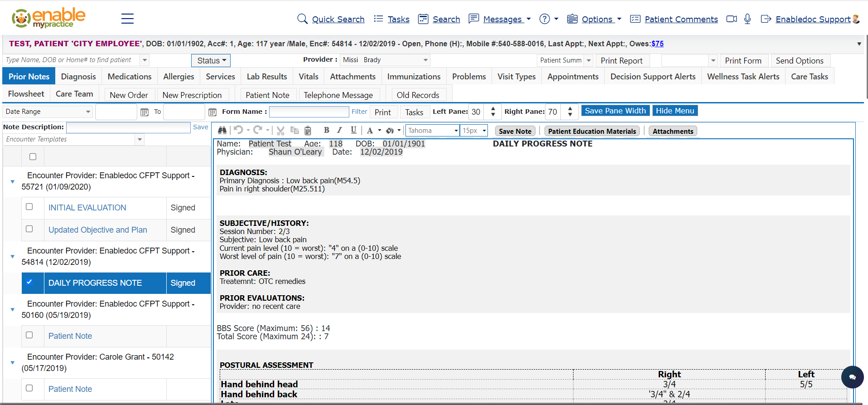Open the Immunizations tab
Image resolution: width=868 pixels, height=405 pixels.
click(414, 77)
